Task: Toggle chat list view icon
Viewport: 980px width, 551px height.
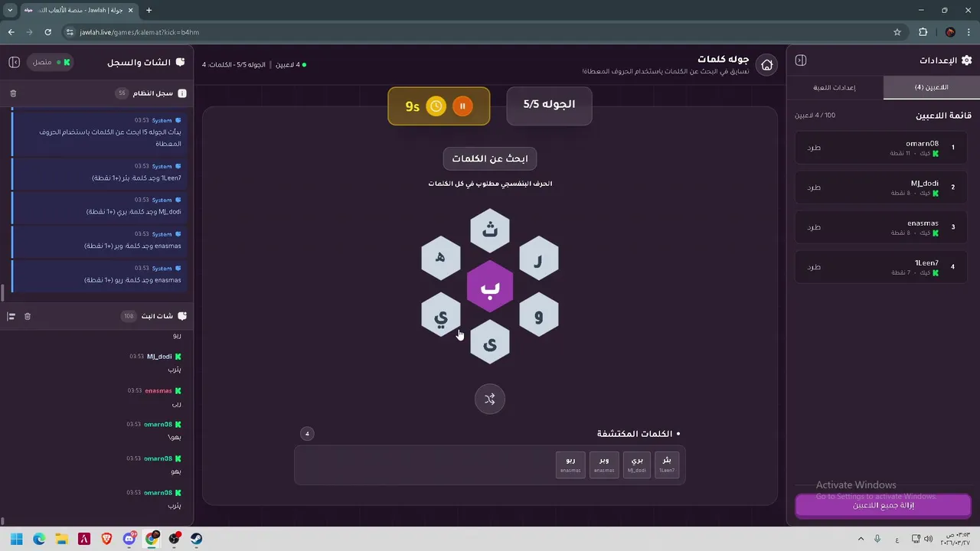Action: tap(11, 316)
